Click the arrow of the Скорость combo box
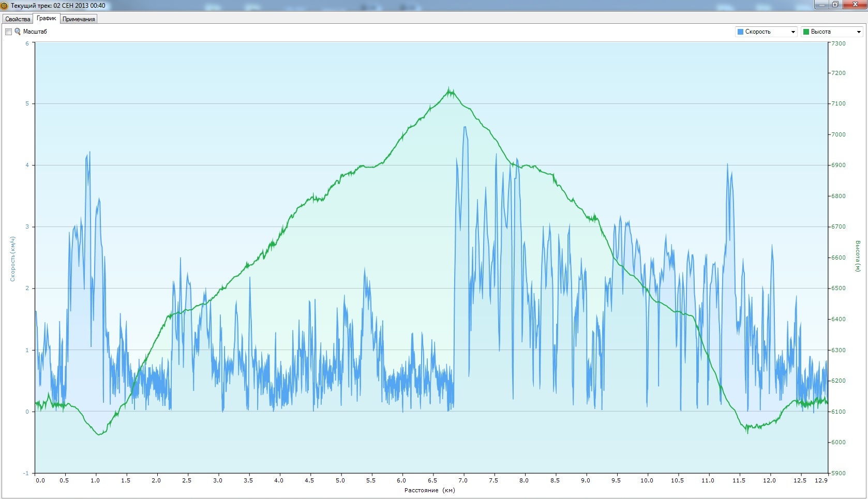Screen dimensions: 868x499 point(793,32)
